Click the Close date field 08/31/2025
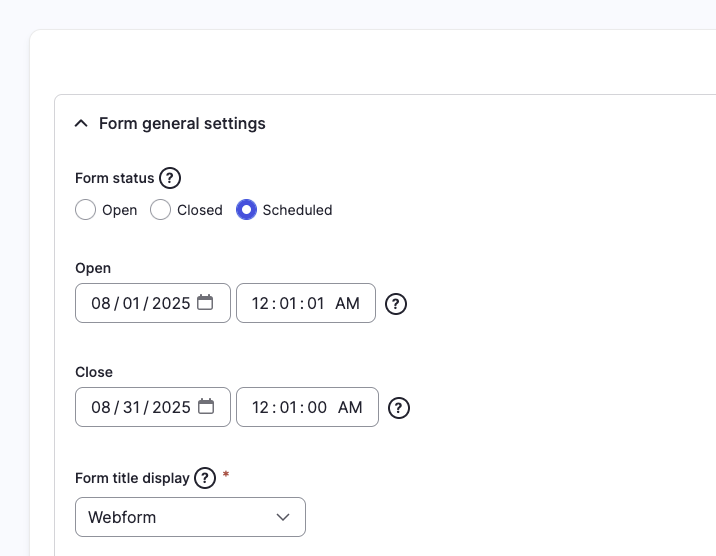Screen dimensions: 716x556 (x=153, y=407)
